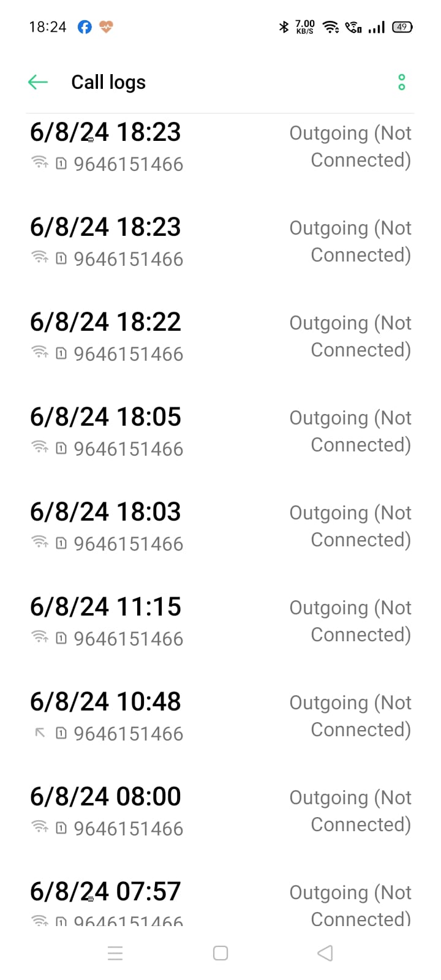Tap the Wi-Fi calling icon on 18:05 call

pos(40,448)
